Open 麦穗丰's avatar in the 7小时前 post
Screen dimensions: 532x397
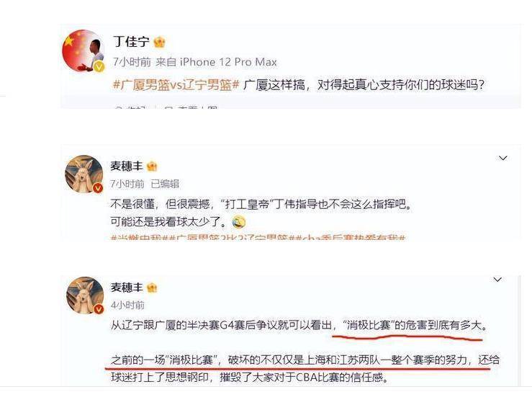point(84,174)
